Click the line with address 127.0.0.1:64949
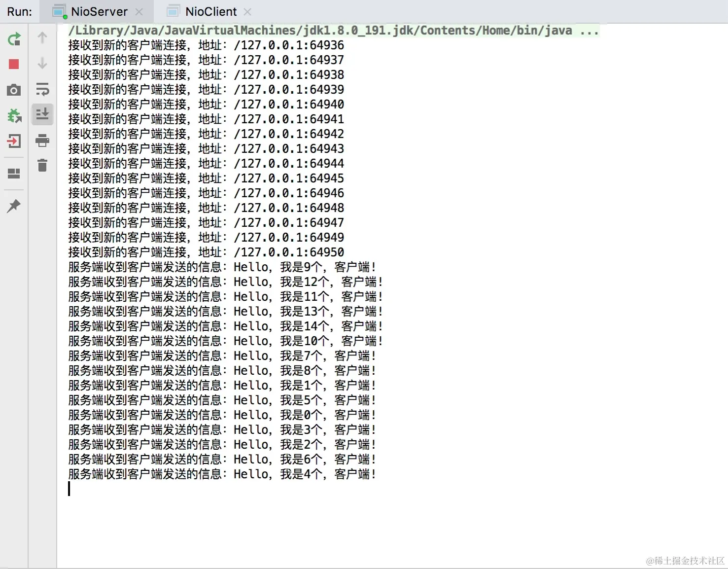The width and height of the screenshot is (728, 569). (x=206, y=238)
